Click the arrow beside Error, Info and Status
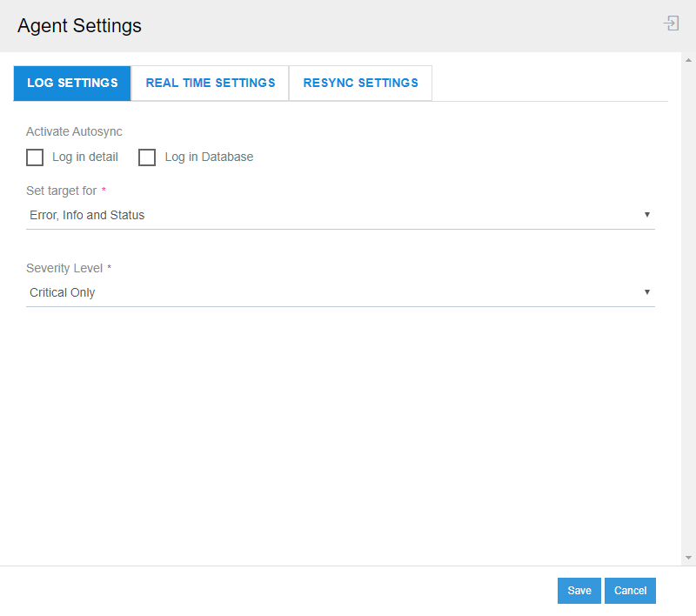This screenshot has width=696, height=616. tap(646, 215)
